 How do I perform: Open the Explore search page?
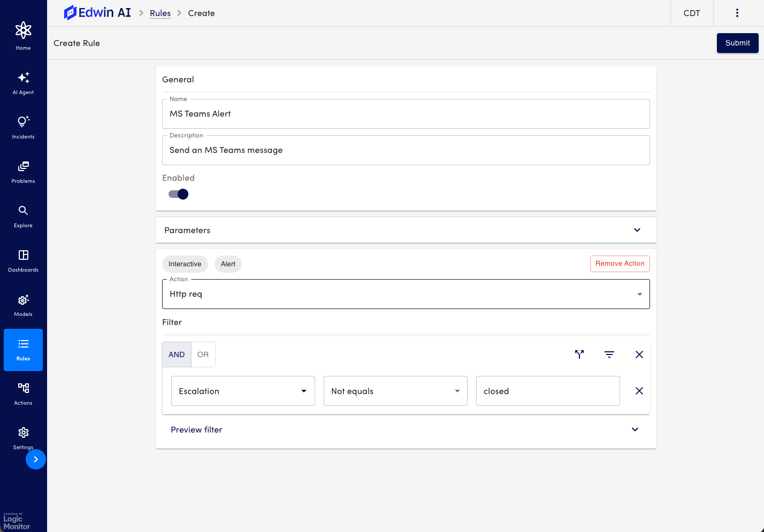tap(23, 217)
